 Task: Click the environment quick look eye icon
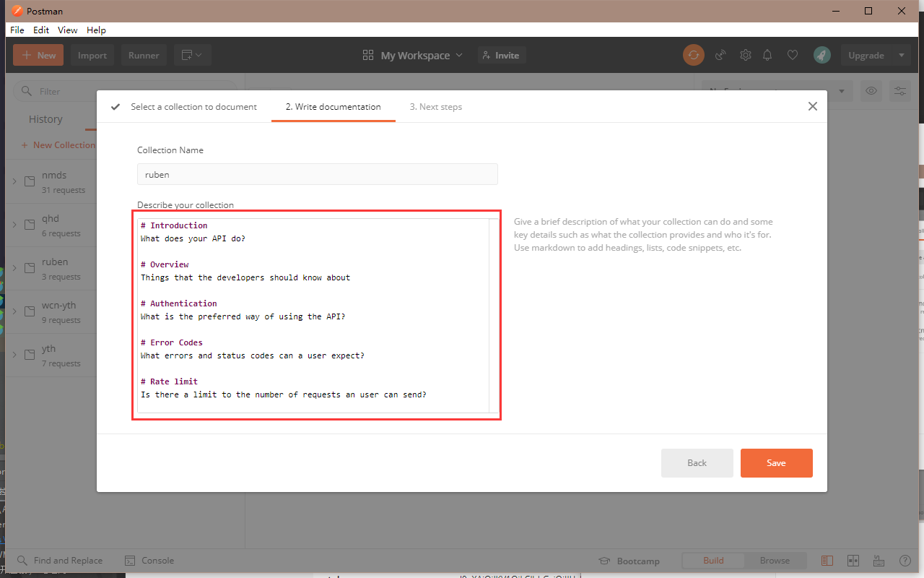coord(872,91)
